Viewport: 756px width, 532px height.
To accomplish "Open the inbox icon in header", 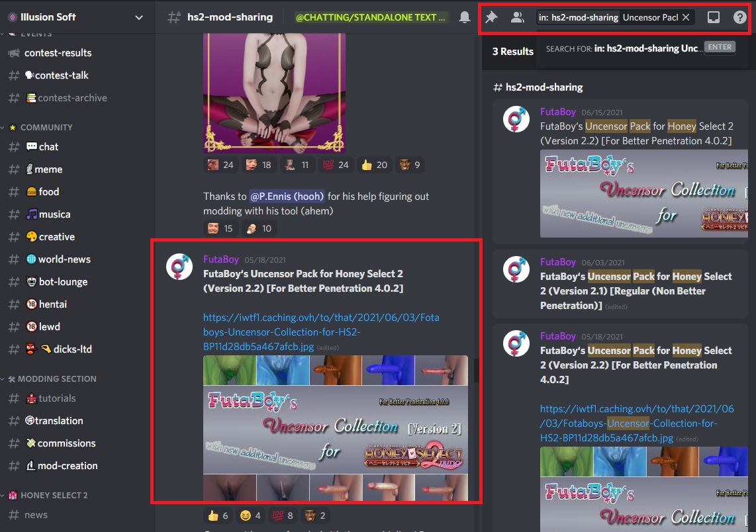I will 714,17.
